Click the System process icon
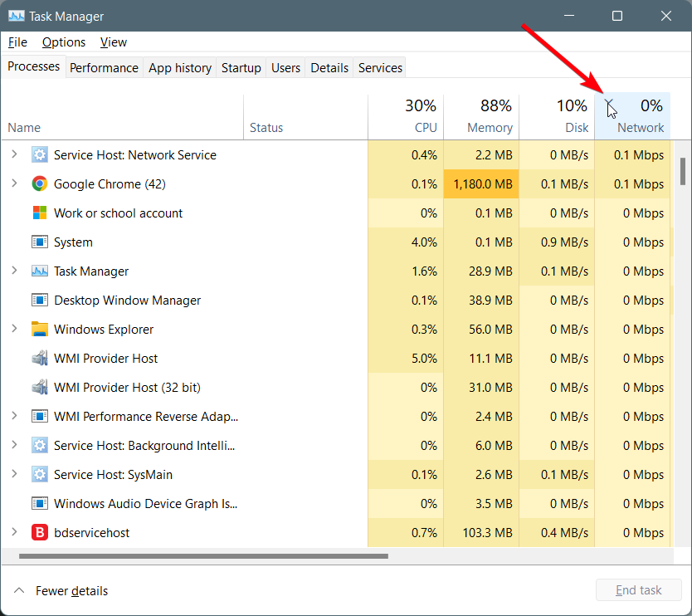This screenshot has height=616, width=692. [x=40, y=242]
